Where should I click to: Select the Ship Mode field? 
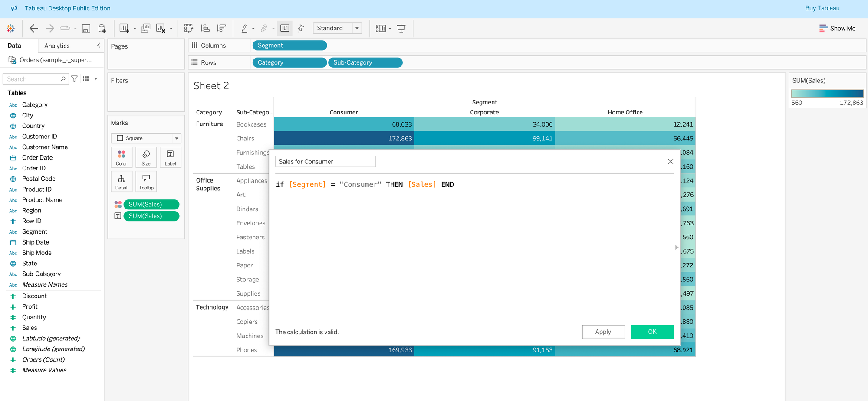point(37,253)
